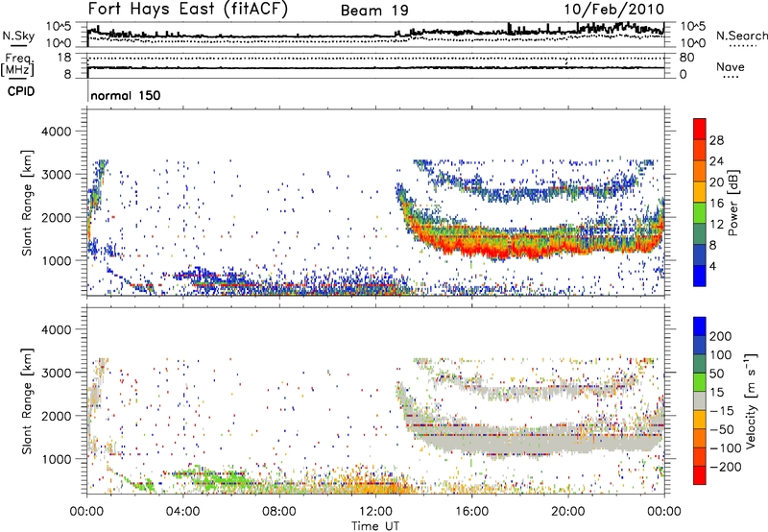Click the '08:00' time tick label

click(279, 512)
